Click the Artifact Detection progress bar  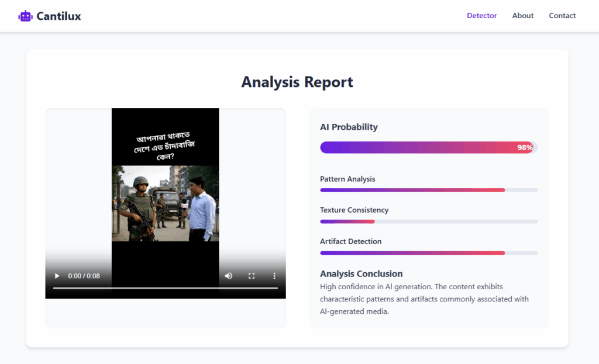coord(429,253)
